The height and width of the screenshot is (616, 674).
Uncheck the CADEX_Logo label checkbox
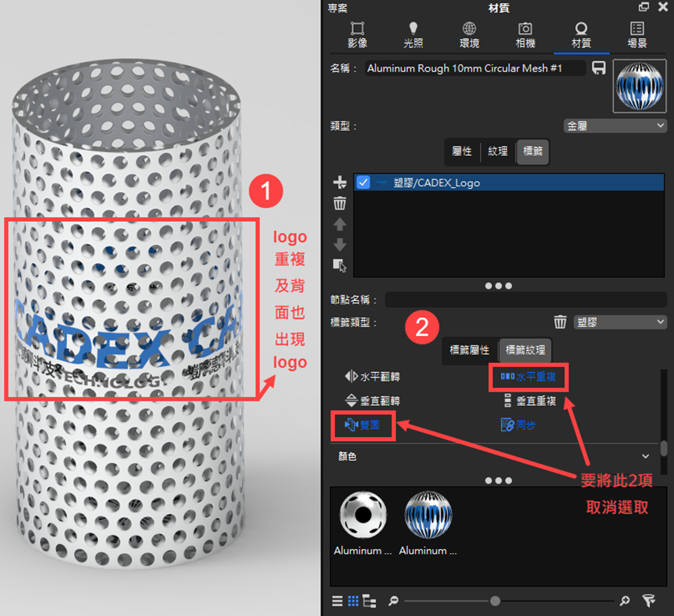point(363,182)
